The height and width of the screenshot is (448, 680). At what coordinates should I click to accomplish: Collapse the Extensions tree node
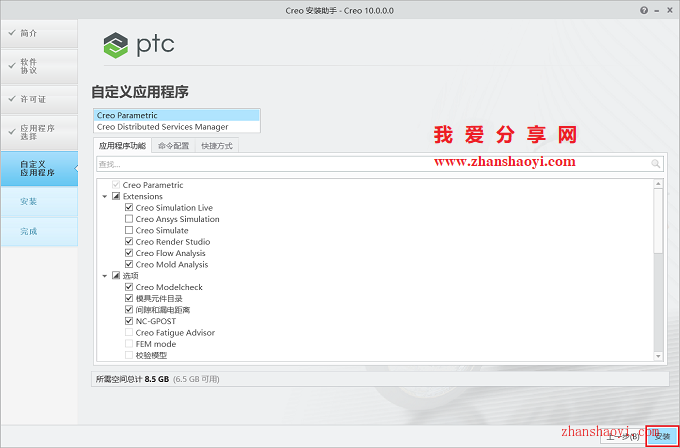[x=105, y=196]
